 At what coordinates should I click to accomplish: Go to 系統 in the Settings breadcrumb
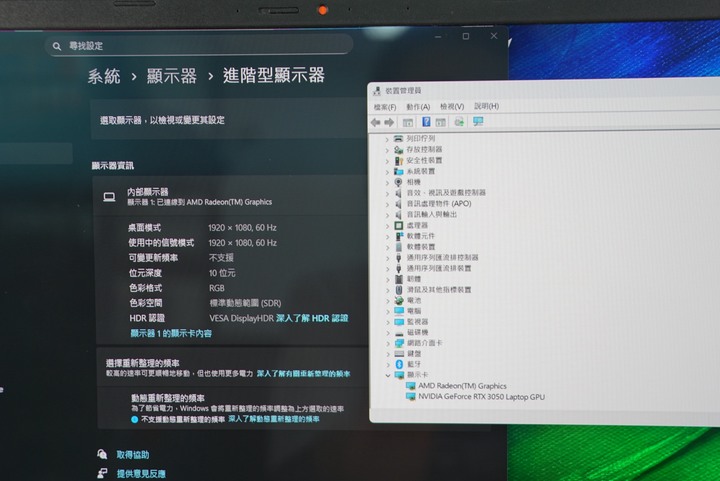click(x=104, y=76)
